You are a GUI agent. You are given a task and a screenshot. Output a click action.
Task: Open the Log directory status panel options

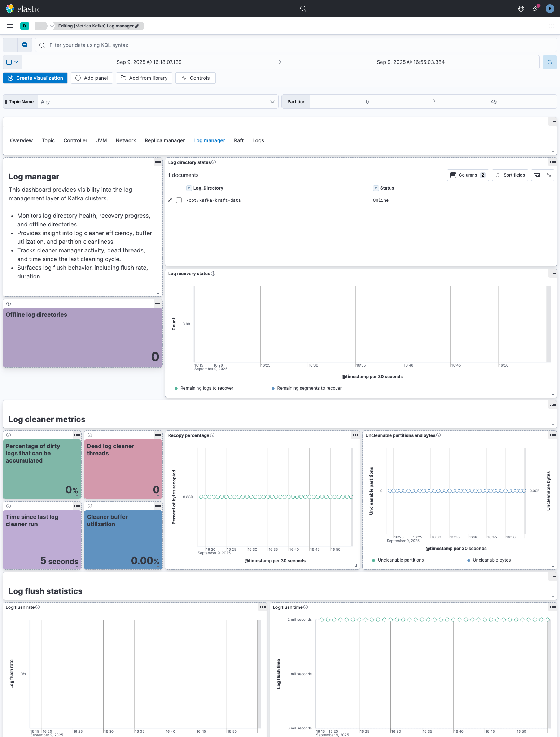552,162
